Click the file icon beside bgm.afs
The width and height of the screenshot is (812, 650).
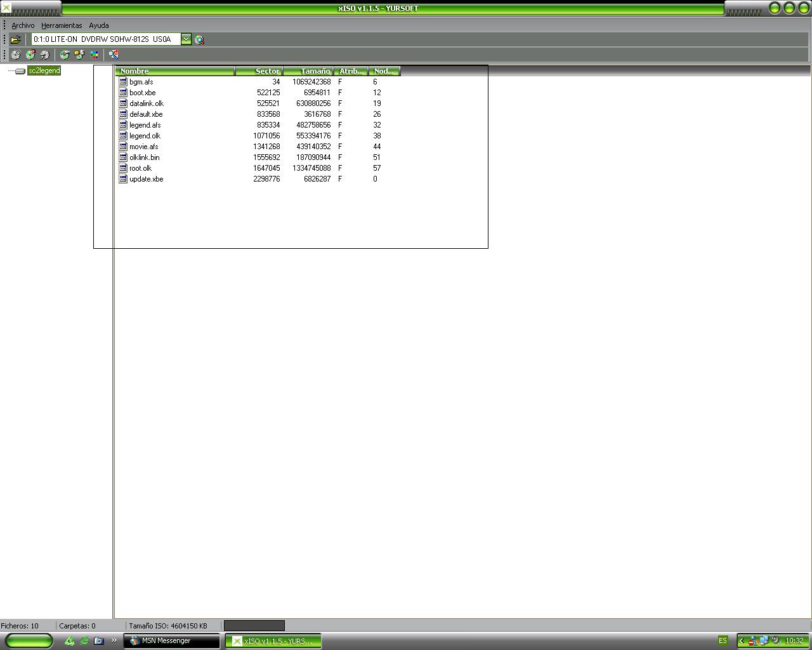point(124,82)
